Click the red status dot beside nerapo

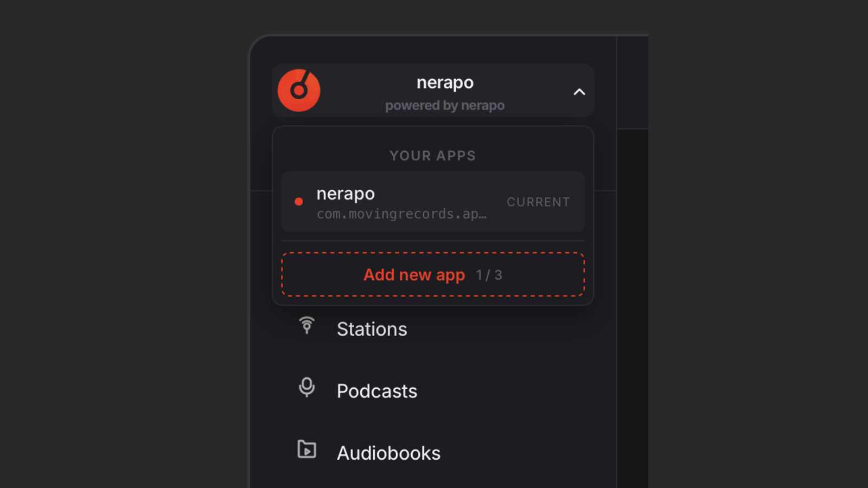click(298, 202)
